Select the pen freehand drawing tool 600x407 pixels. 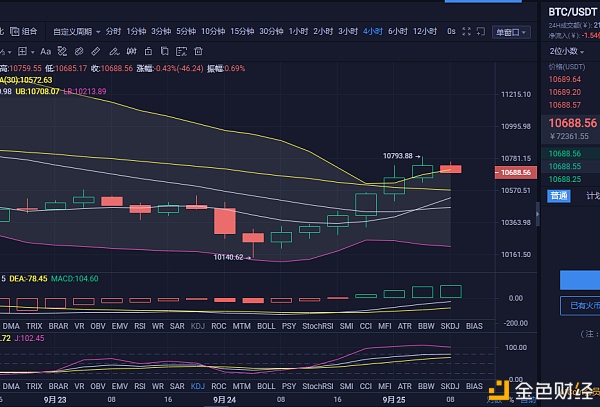pos(114,51)
